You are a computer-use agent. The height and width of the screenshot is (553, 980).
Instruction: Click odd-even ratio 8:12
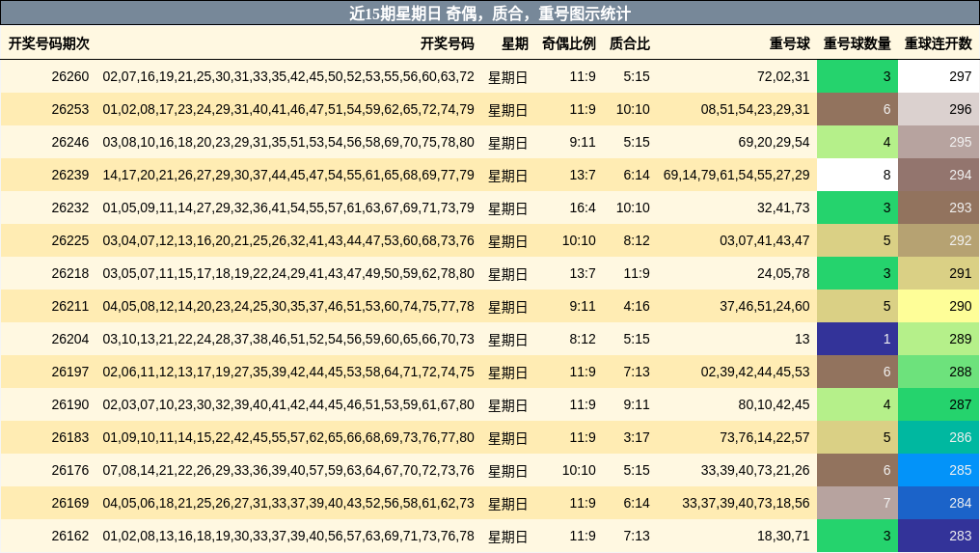click(x=583, y=339)
